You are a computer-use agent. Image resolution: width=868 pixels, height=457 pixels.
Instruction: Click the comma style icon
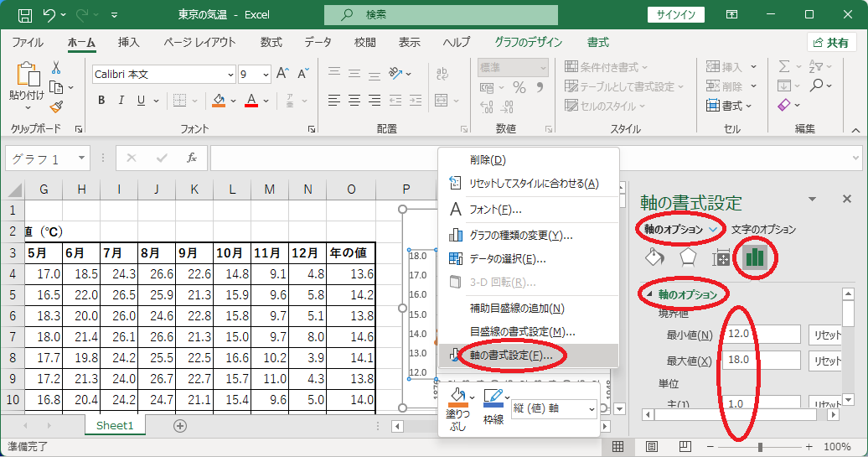540,87
